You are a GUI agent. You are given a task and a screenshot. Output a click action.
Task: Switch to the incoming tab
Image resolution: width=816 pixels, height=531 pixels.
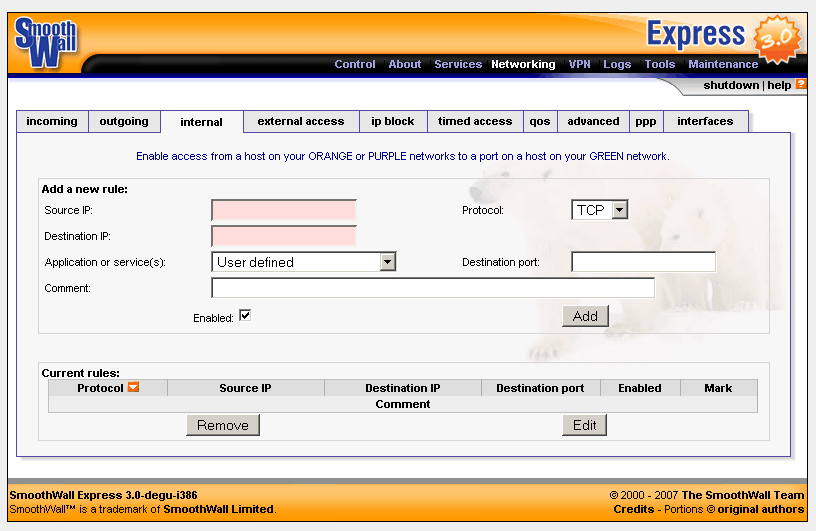(52, 121)
